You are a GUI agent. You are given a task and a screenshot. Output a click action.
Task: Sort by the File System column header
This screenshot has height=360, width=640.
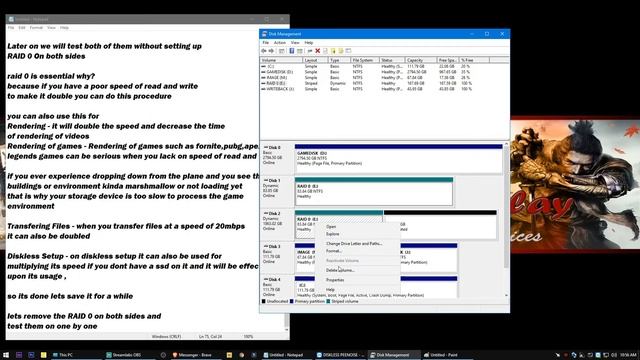[365, 60]
